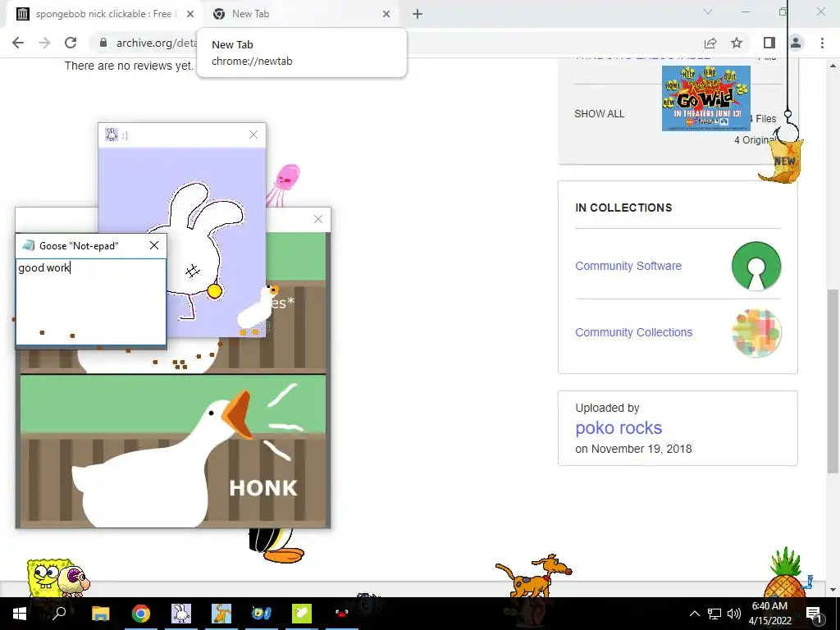Open the Chrome side panel
This screenshot has height=630, width=840.
coord(769,43)
